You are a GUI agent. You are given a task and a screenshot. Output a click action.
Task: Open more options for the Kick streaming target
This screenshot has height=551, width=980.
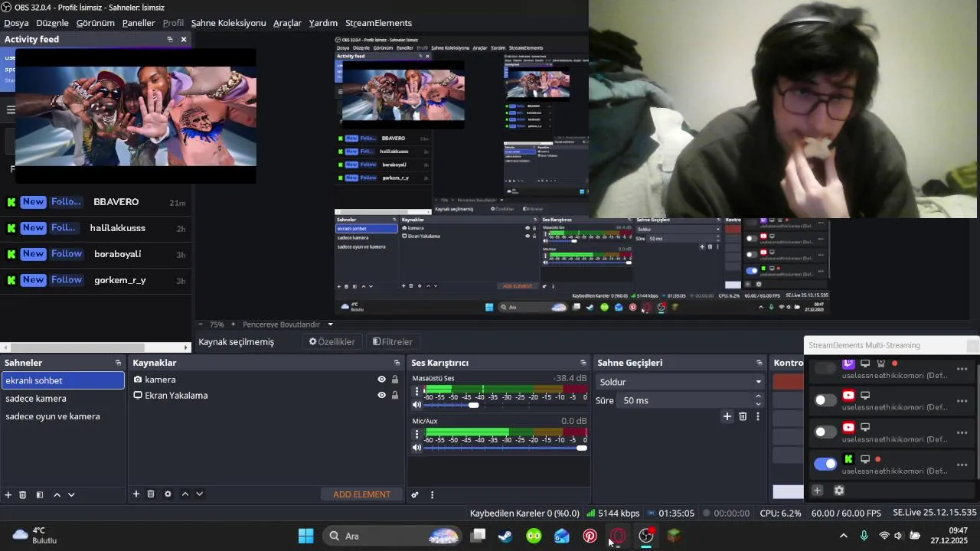(x=962, y=465)
